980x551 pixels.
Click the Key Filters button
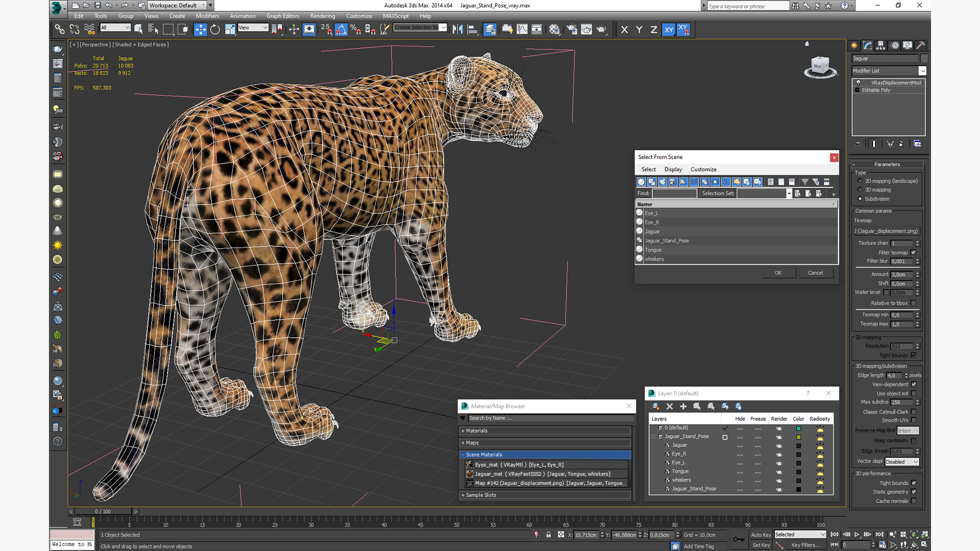coord(806,545)
